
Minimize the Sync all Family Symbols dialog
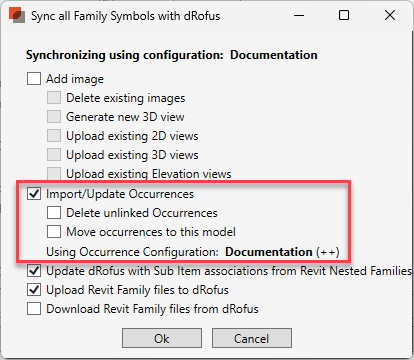point(299,15)
